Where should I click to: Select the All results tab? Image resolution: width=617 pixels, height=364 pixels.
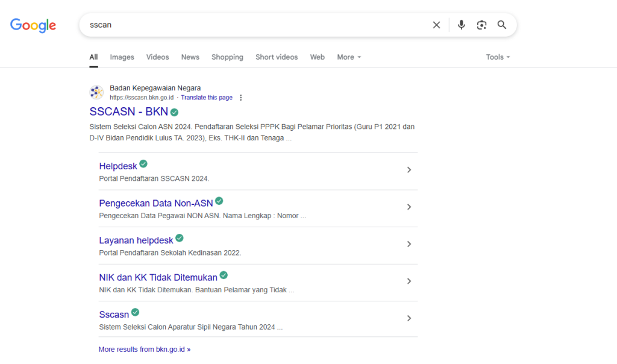click(93, 57)
